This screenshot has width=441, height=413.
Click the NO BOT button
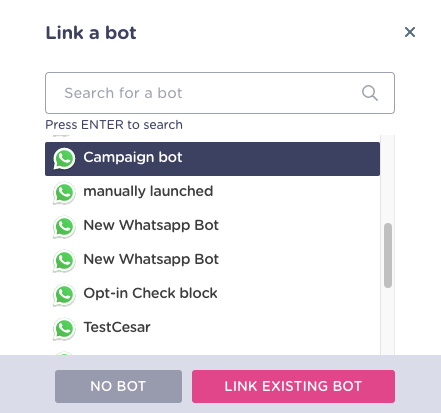point(118,386)
